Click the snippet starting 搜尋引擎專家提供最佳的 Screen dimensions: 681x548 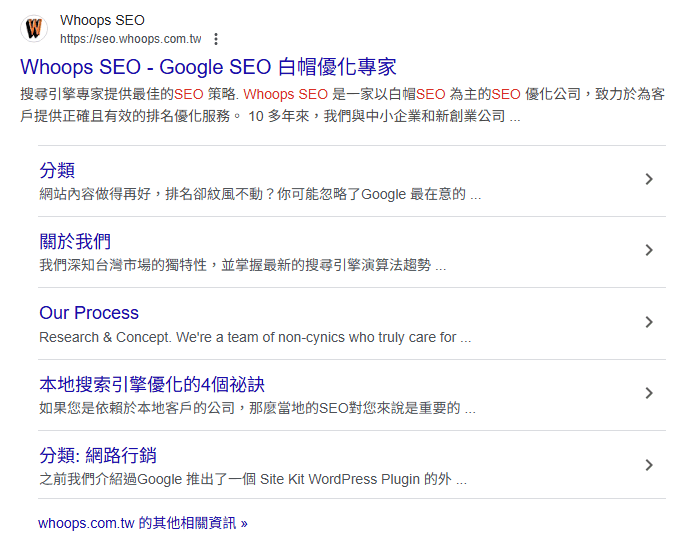point(342,105)
